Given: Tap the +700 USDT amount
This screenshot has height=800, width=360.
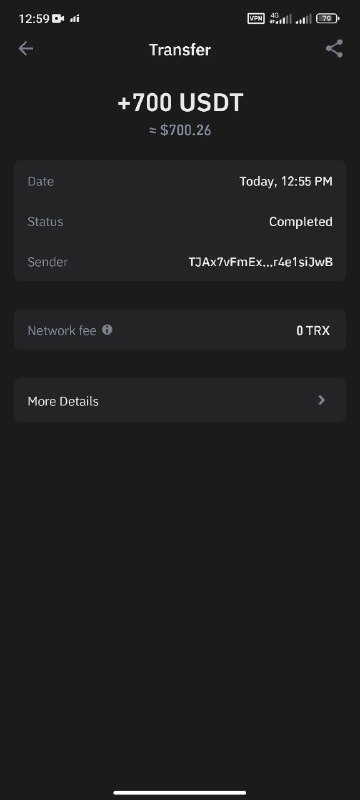Looking at the screenshot, I should [180, 103].
